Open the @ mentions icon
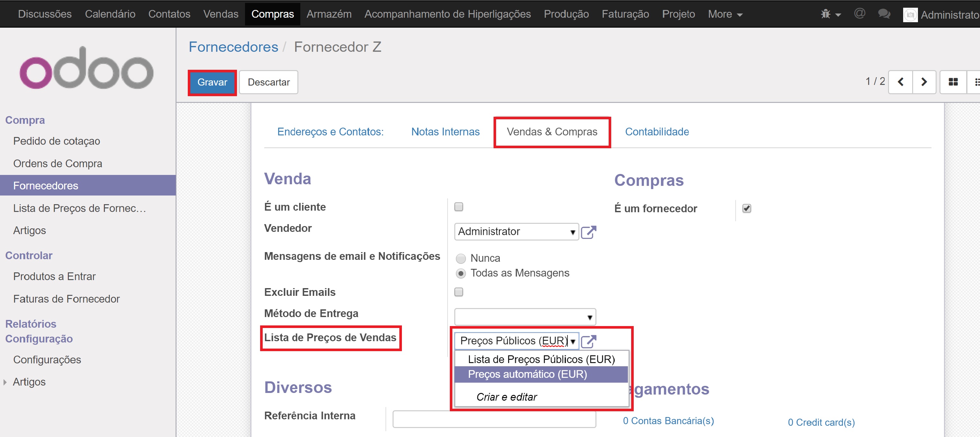 pos(859,14)
